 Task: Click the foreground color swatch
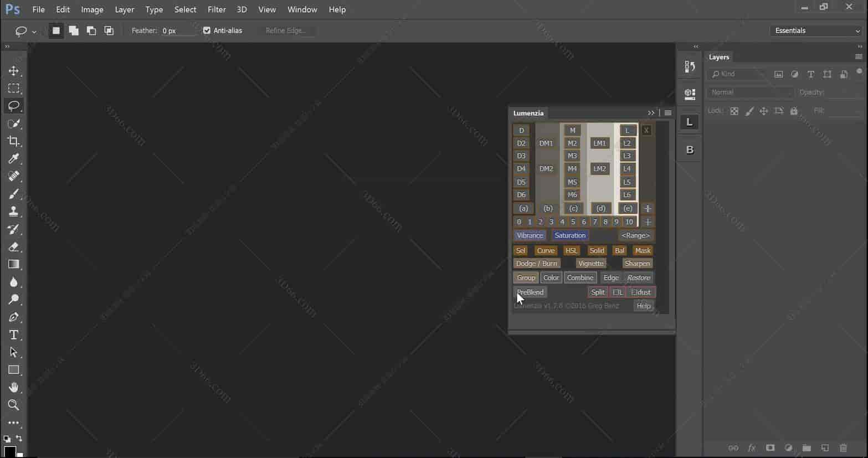click(9, 451)
